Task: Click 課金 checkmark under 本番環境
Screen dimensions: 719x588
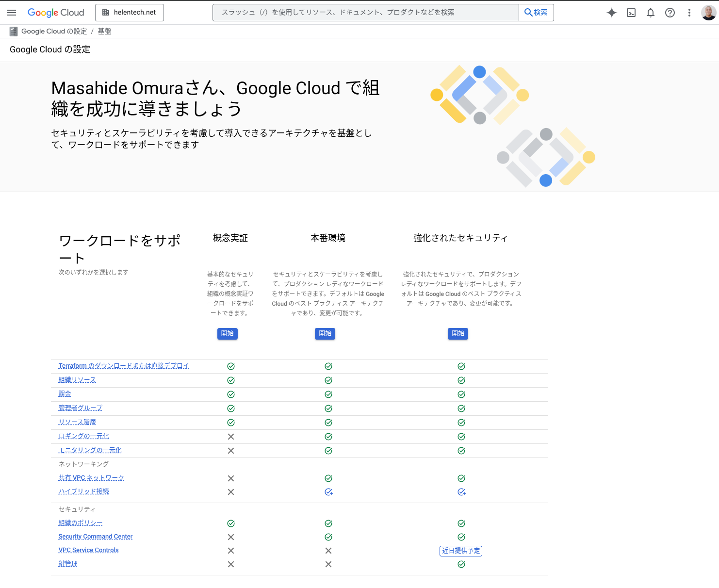Action: point(328,394)
